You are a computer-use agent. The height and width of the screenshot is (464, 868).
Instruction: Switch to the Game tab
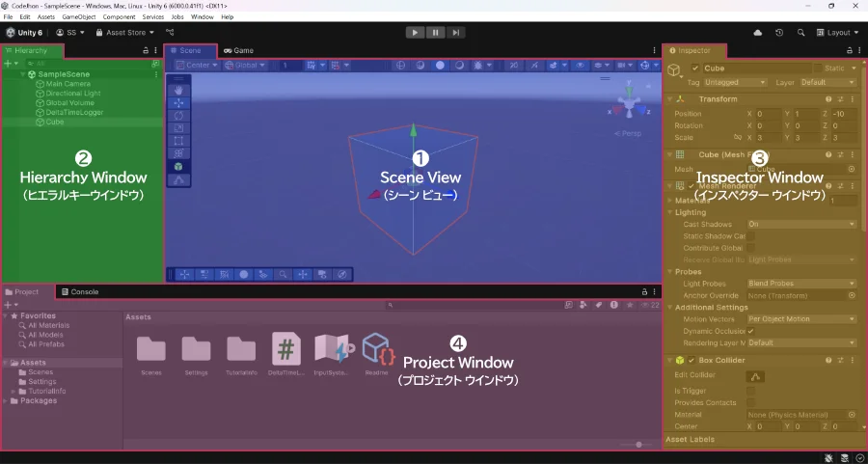point(239,50)
